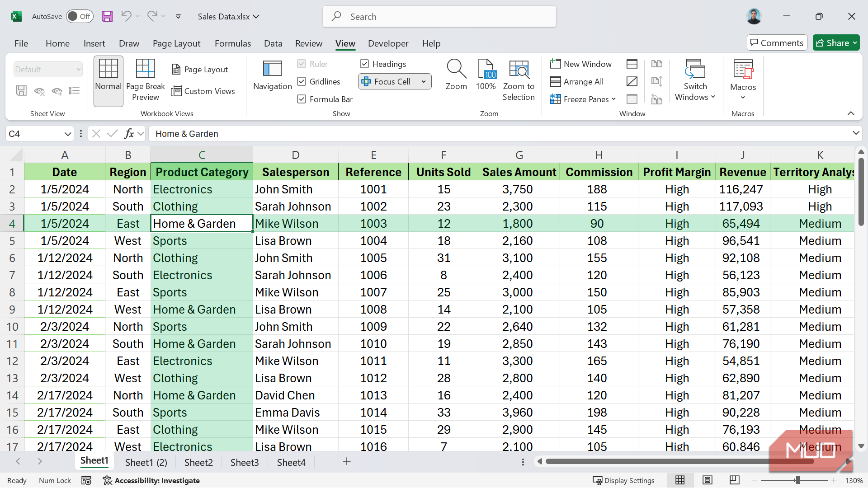Switch to the Insert tab
Image resolution: width=868 pixels, height=488 pixels.
[94, 43]
